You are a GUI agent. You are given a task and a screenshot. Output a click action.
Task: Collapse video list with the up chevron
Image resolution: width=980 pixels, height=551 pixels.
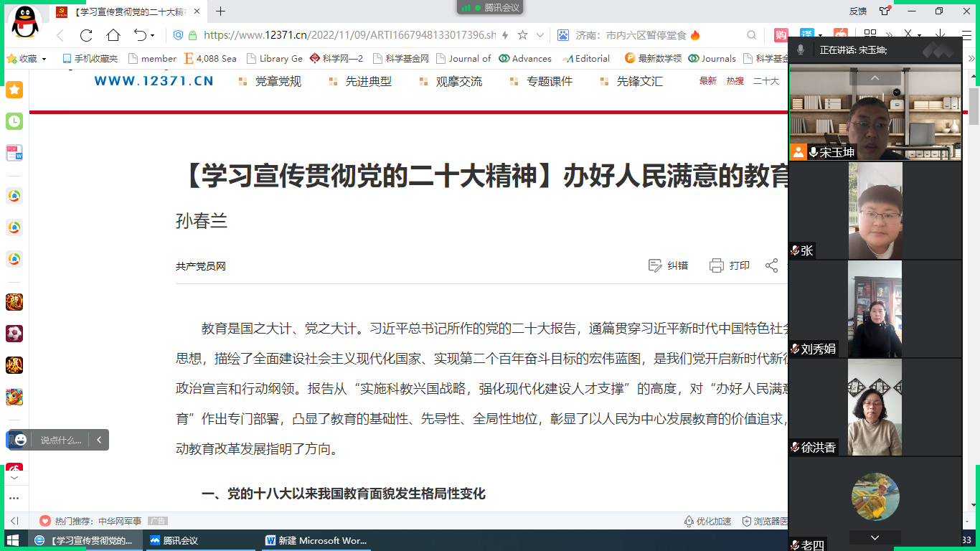[875, 77]
